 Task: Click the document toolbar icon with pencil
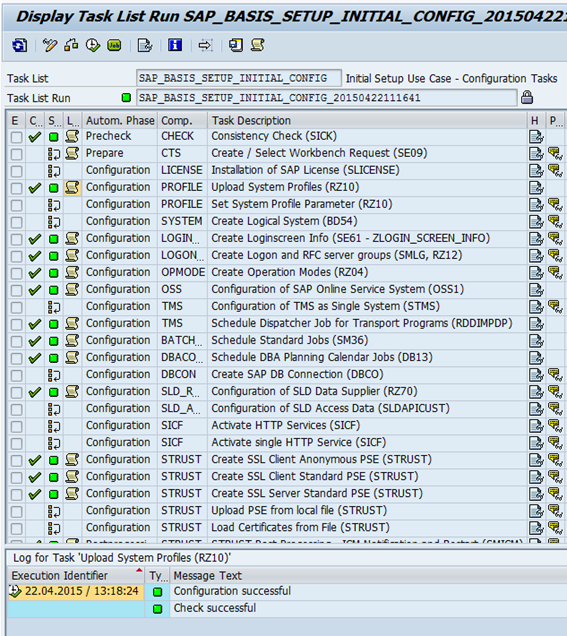(x=145, y=45)
